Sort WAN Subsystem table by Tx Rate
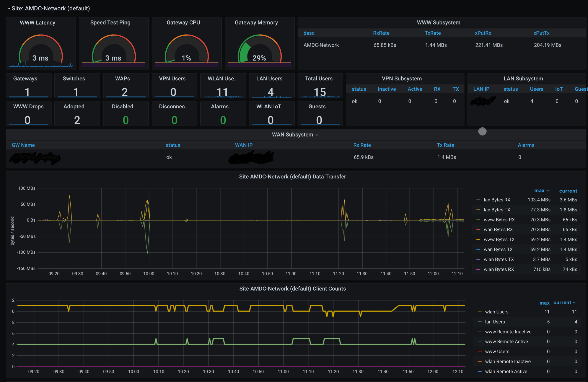The image size is (588, 382). click(x=445, y=145)
